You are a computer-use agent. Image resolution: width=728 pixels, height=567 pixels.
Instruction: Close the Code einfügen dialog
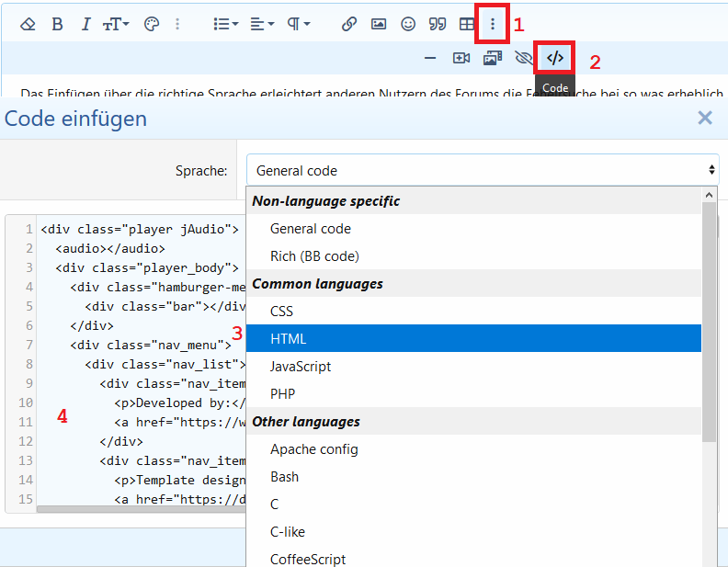tap(705, 118)
